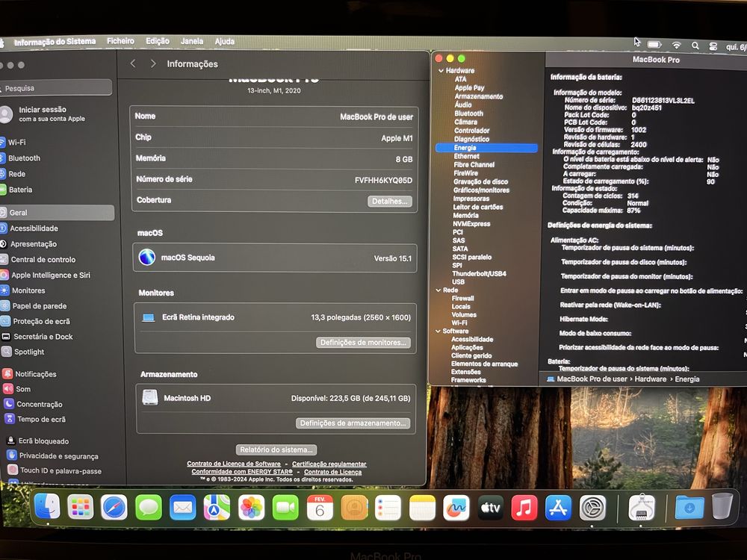Open the Ficheiro menu
Viewport: 747px width, 560px height.
point(120,41)
